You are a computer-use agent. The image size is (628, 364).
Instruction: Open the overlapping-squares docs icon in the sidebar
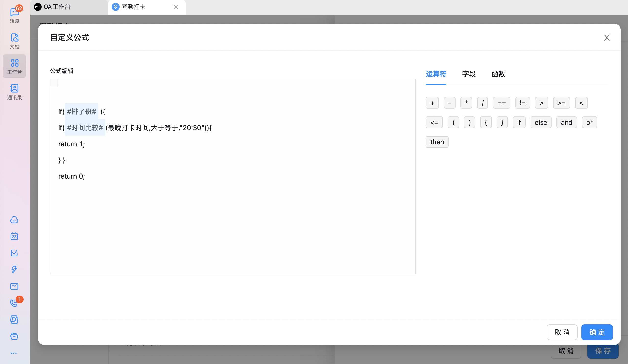click(x=14, y=320)
